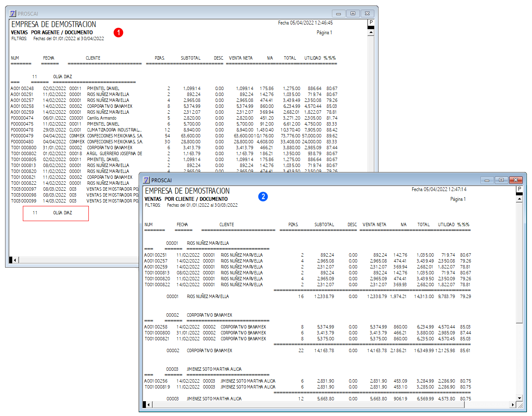Click the 'VENTAS POR CLIENTE / DOCUMENTO' report title
Screen dimensions: 532x416
[186, 199]
